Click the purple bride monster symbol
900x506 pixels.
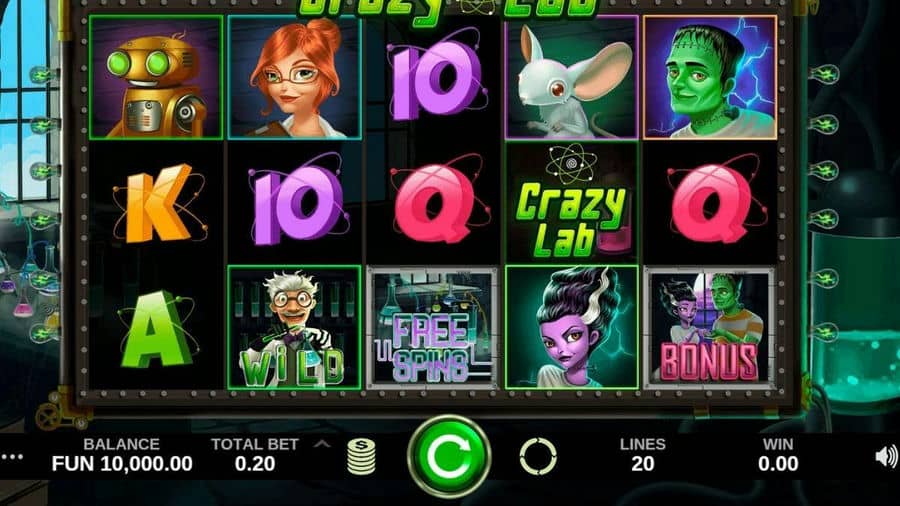click(x=572, y=328)
